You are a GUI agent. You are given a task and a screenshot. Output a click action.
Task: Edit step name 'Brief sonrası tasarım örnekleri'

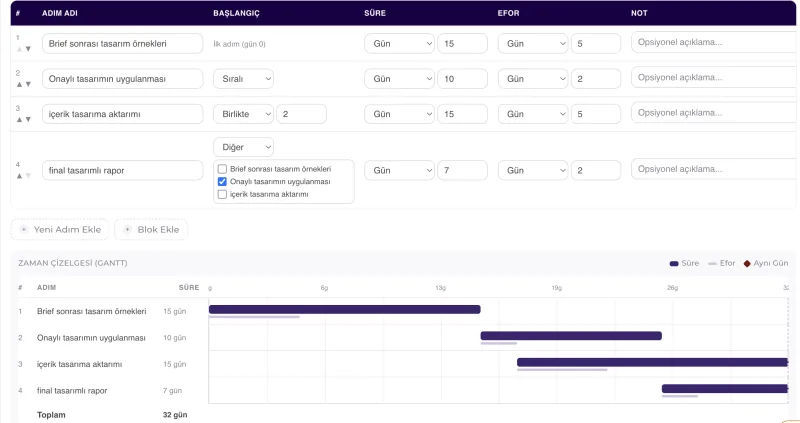[x=122, y=43]
